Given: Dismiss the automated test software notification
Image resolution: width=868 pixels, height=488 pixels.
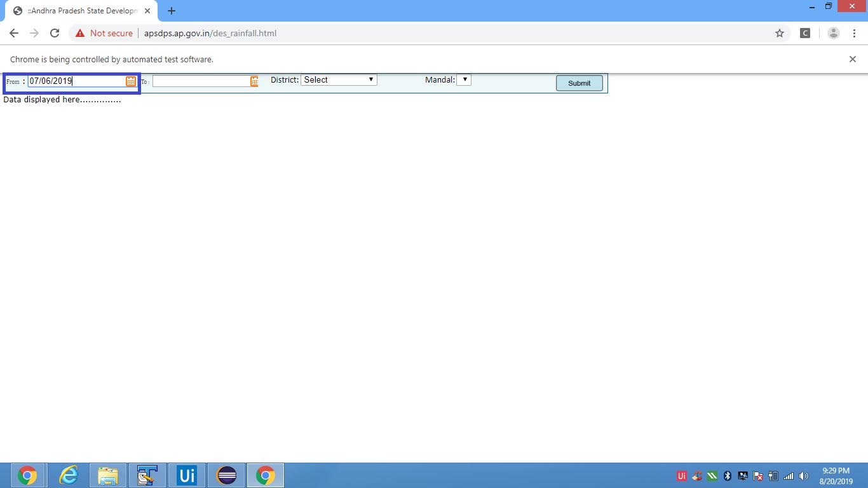Looking at the screenshot, I should (x=853, y=59).
